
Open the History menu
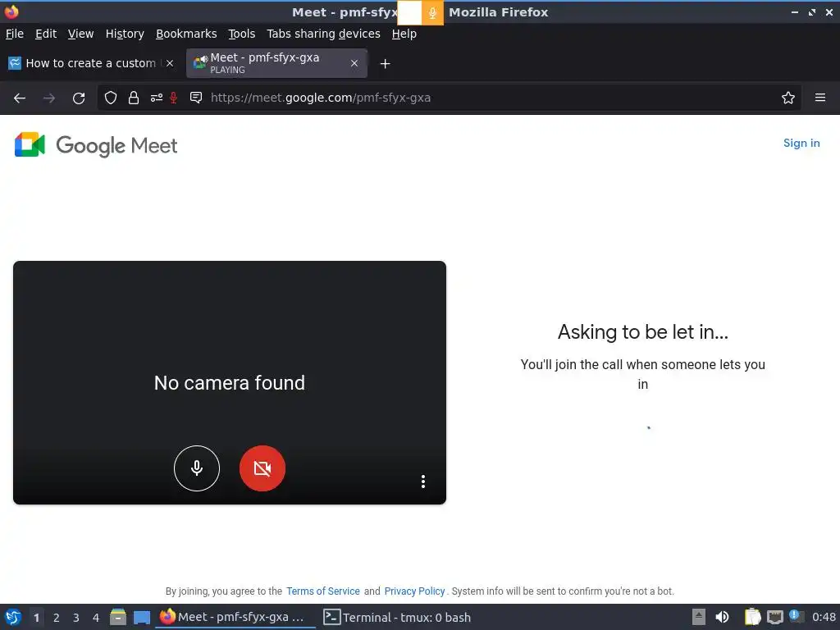(125, 34)
